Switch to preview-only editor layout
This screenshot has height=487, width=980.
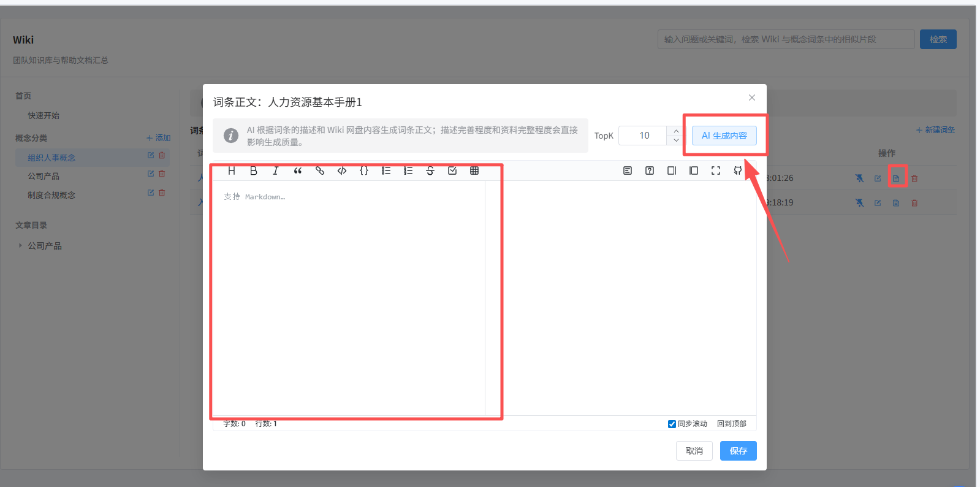click(694, 171)
